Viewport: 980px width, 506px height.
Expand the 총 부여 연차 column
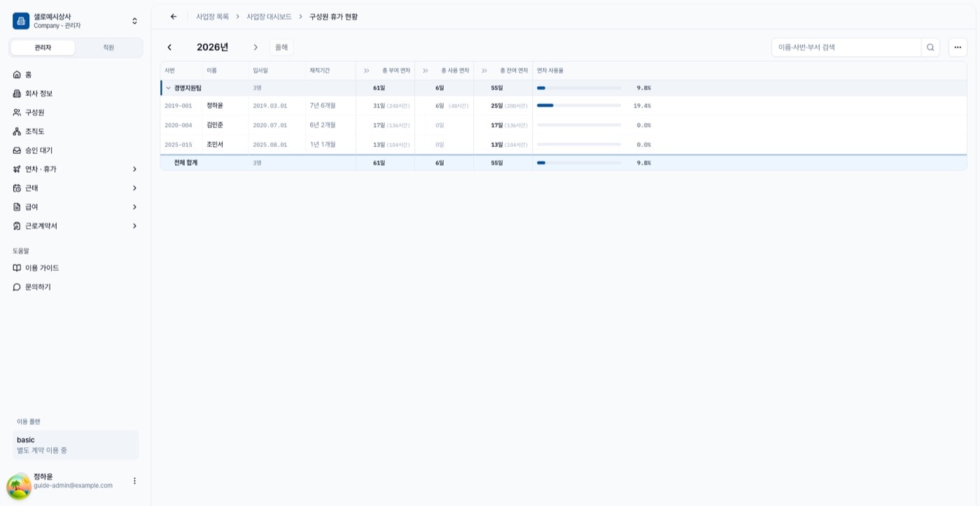click(x=366, y=71)
